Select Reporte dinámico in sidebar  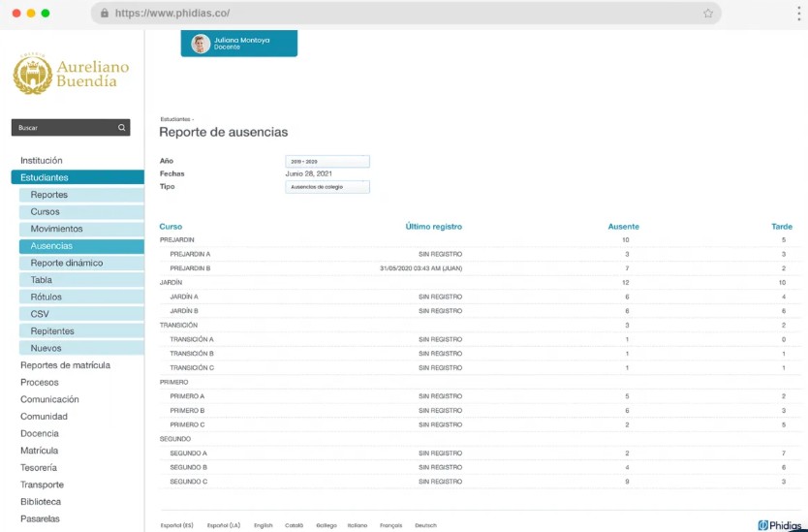[x=67, y=263]
